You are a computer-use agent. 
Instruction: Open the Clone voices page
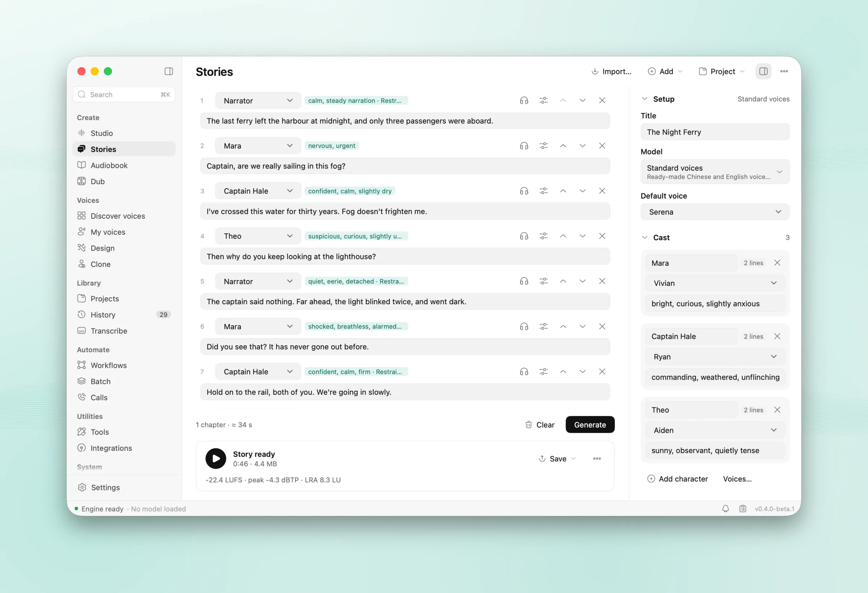[x=124, y=264]
